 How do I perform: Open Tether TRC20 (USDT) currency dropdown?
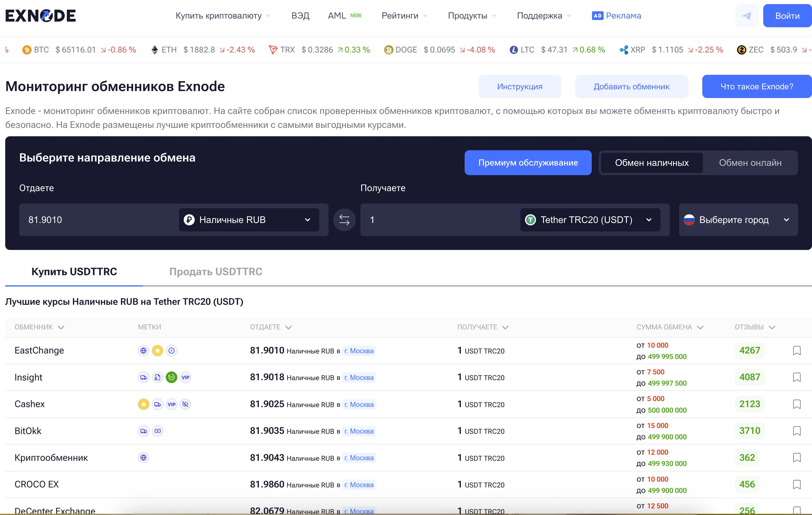590,220
